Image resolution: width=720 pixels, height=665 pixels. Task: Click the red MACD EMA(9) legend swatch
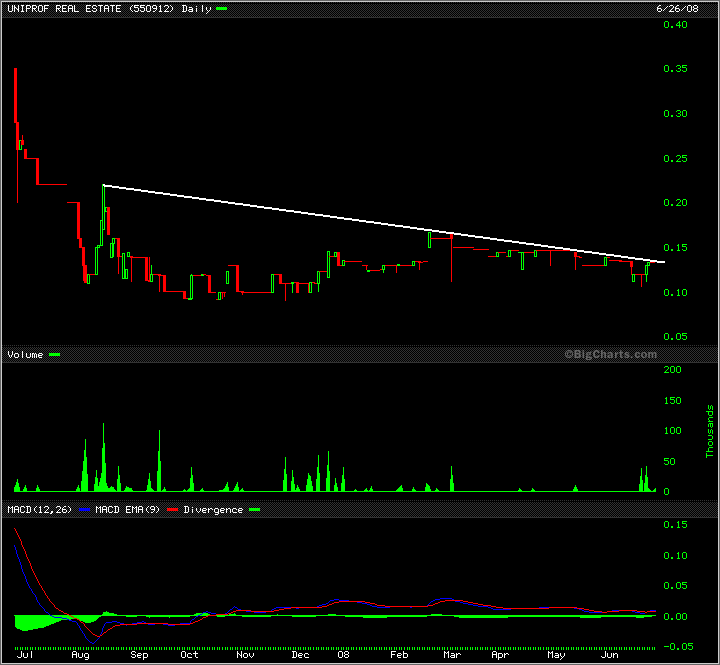[x=172, y=509]
